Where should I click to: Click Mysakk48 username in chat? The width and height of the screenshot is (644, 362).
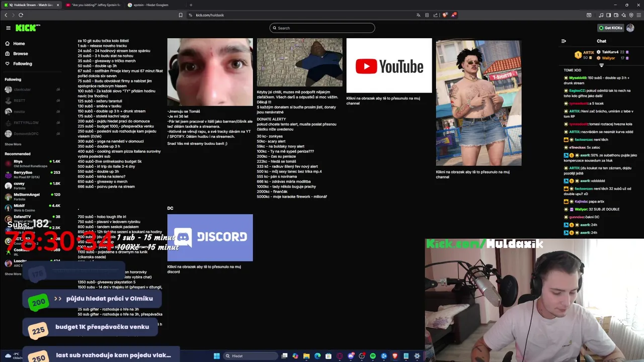[x=578, y=78]
